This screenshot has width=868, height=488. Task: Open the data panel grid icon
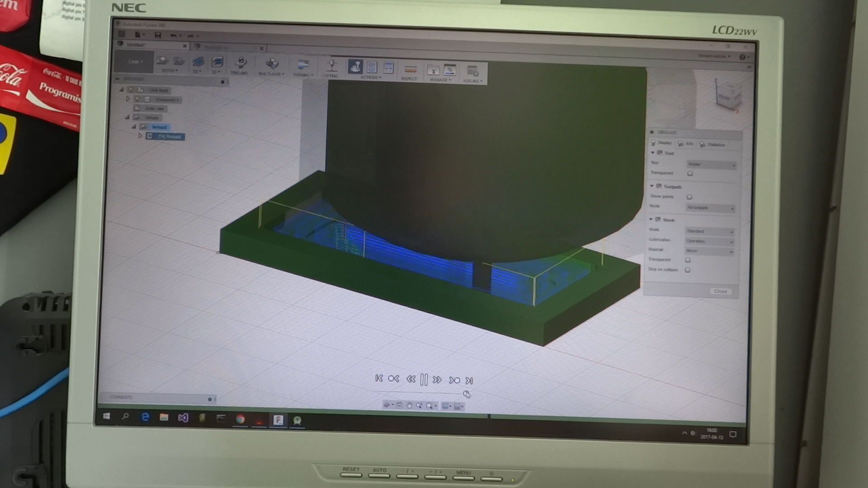click(x=122, y=34)
